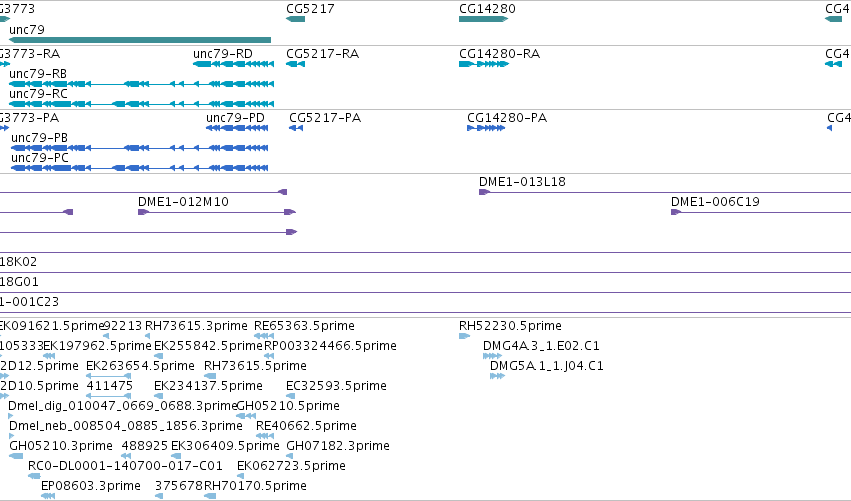Click the EP08603.3prime EST label
Viewport: 851px width, 501px height.
tap(91, 486)
